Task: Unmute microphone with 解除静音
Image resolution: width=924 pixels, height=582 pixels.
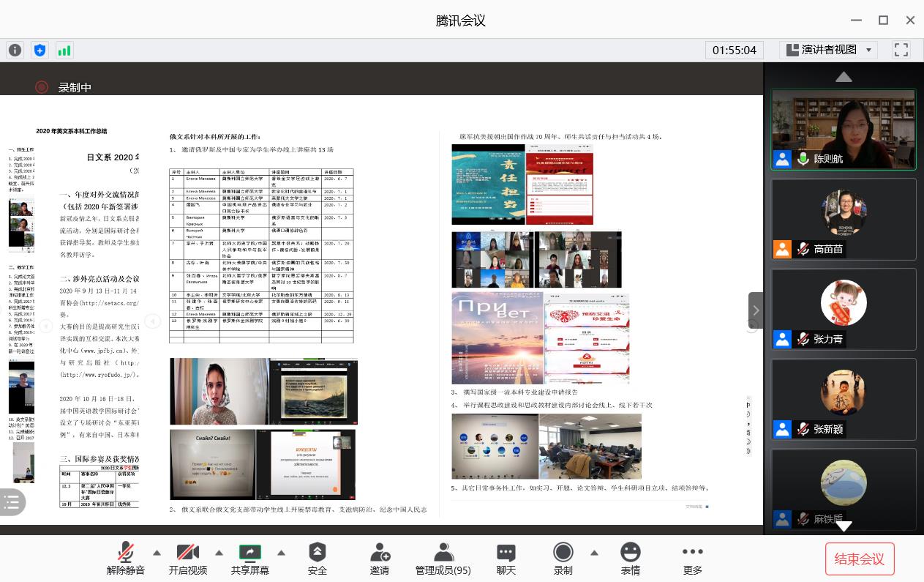Action: [126, 559]
